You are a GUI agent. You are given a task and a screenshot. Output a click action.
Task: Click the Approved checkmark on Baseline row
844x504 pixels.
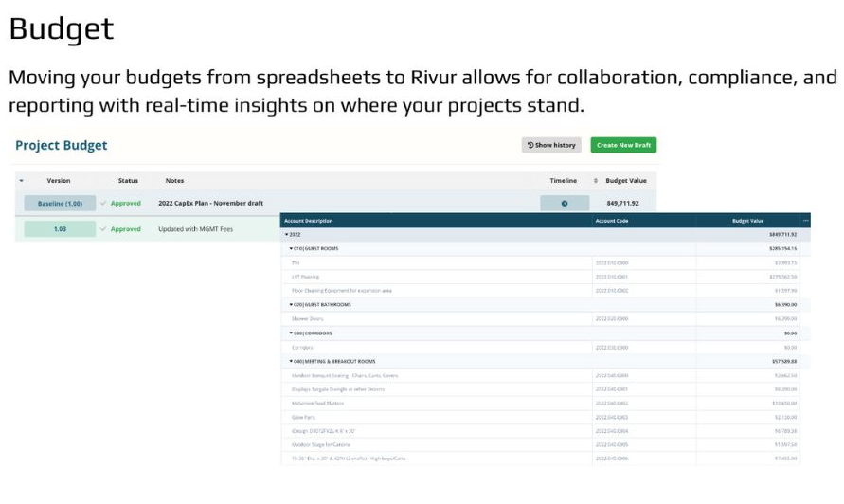pos(104,203)
